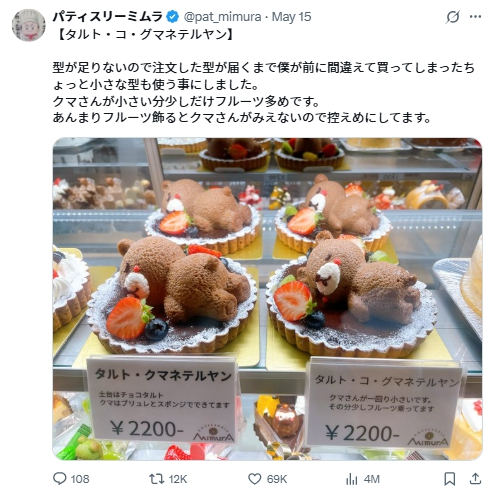Click the blue verified badge
The width and height of the screenshot is (495, 496).
[172, 17]
